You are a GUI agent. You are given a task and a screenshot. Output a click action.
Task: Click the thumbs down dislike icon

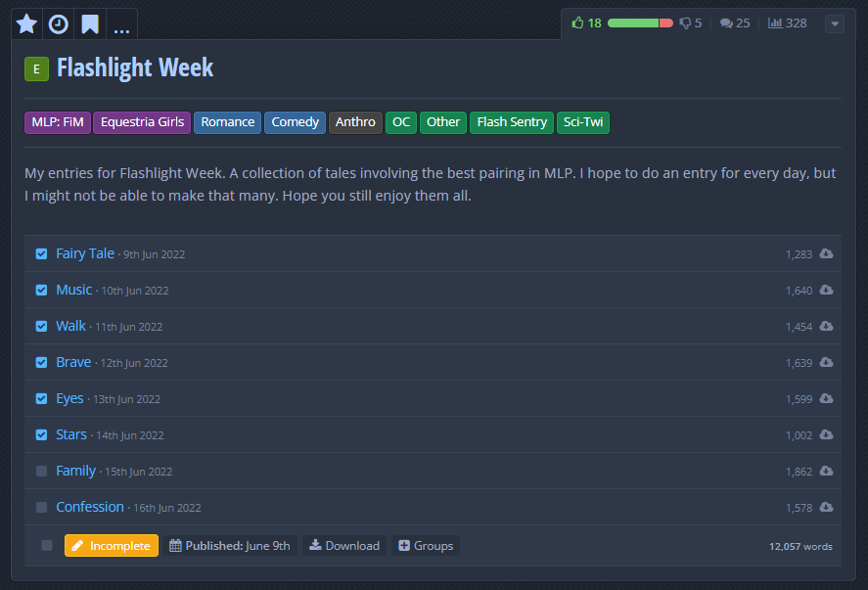tap(685, 23)
